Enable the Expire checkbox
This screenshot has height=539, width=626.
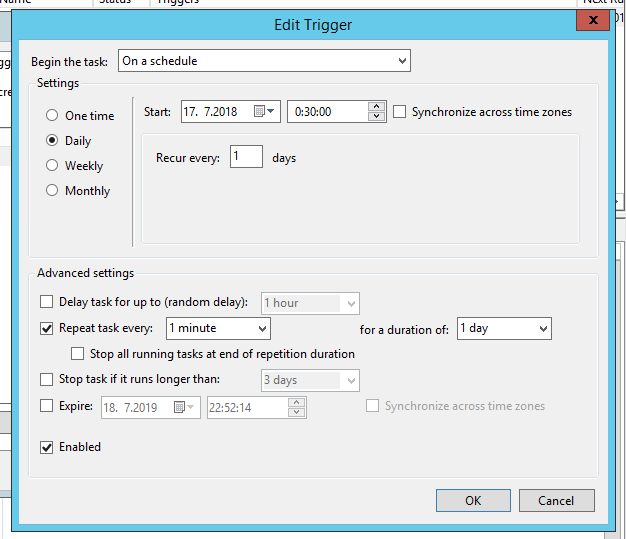click(x=46, y=406)
